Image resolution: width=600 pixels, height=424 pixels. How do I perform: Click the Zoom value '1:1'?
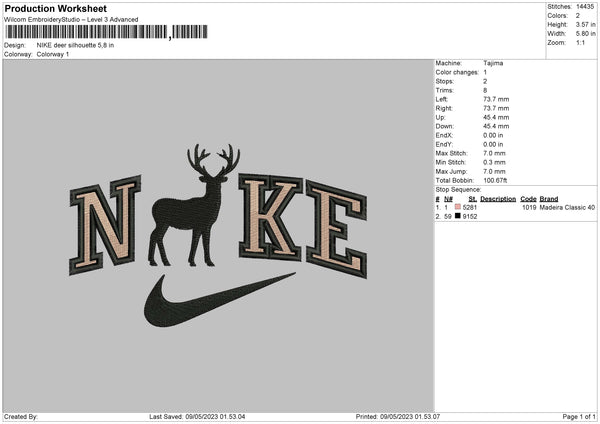[580, 42]
